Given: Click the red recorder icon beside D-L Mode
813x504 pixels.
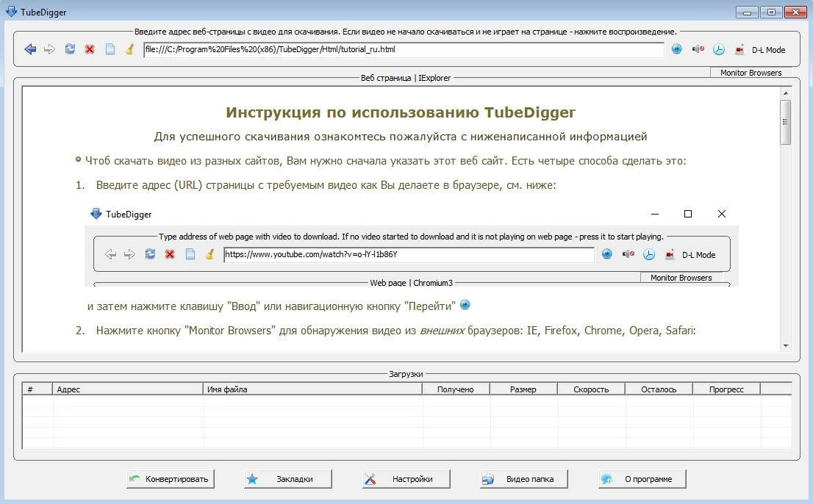Looking at the screenshot, I should [739, 50].
